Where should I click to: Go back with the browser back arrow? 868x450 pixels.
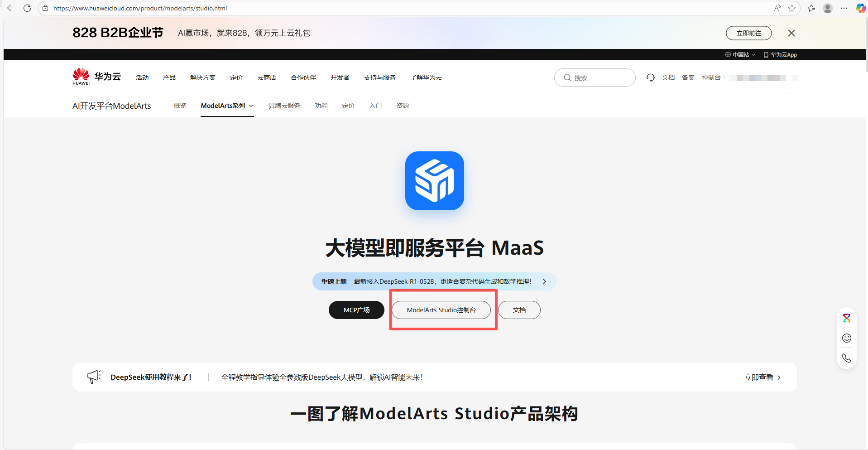click(x=11, y=8)
